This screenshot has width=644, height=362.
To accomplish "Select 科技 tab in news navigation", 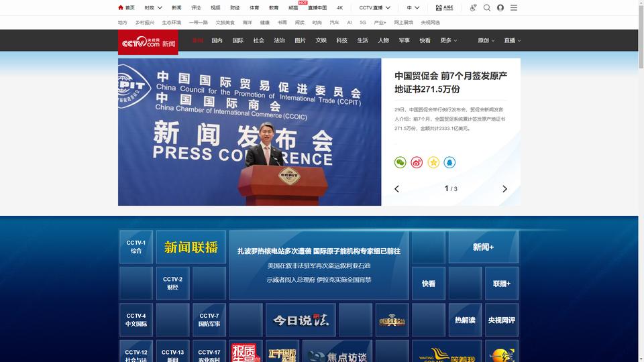I will click(x=341, y=41).
